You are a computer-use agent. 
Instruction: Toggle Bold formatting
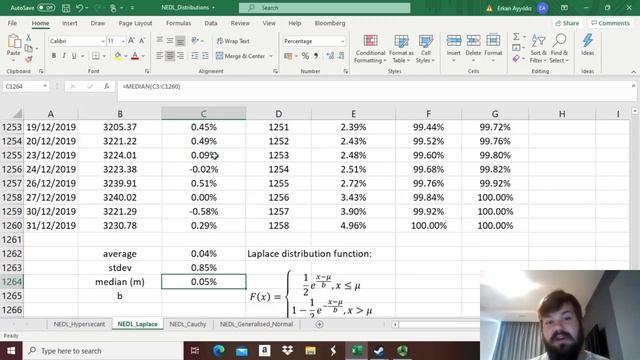(53, 56)
